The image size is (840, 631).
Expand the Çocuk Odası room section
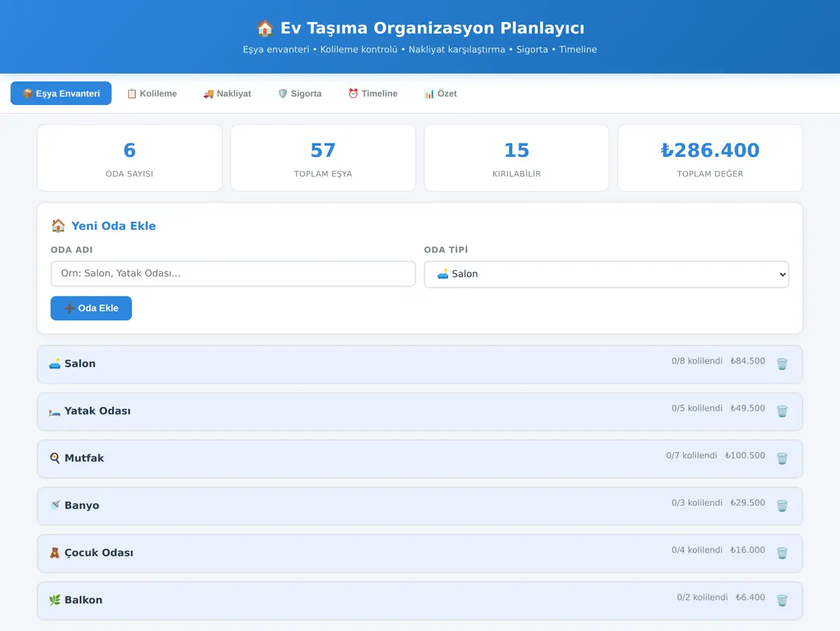[x=420, y=553]
